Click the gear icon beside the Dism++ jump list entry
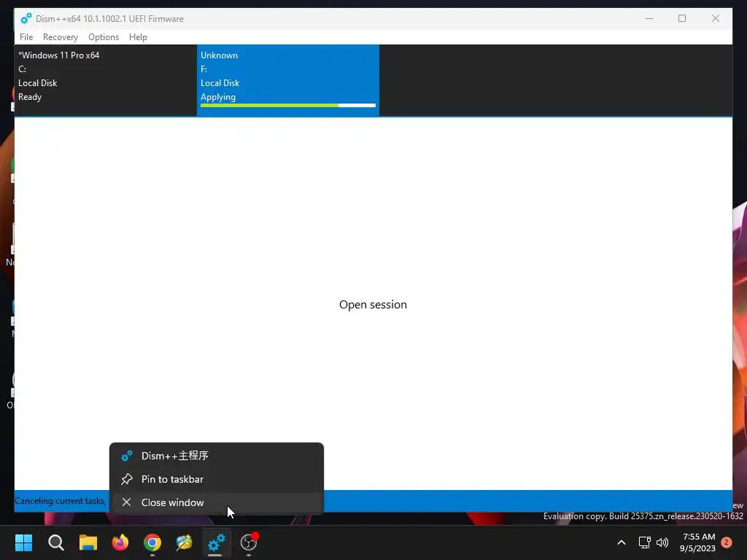The width and height of the screenshot is (747, 560). 127,456
